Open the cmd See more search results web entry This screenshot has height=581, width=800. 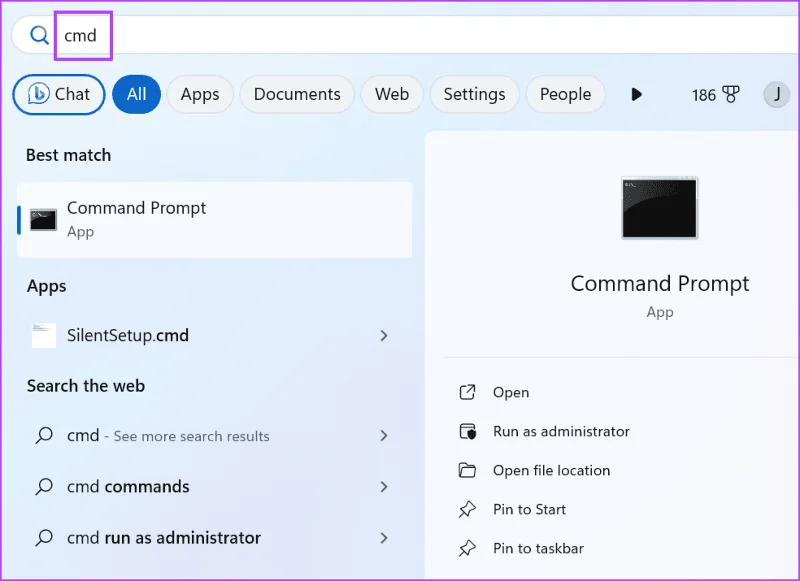tap(214, 436)
